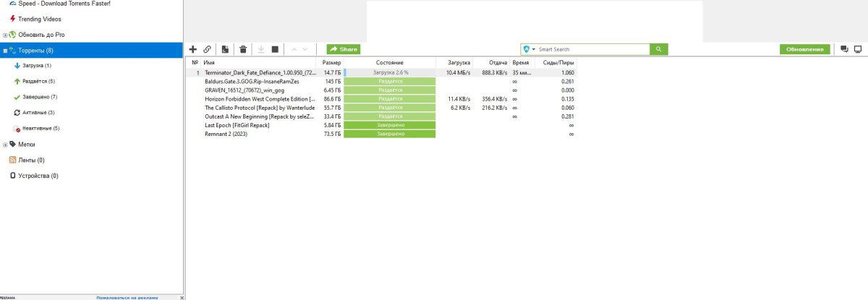The width and height of the screenshot is (868, 300).
Task: Collapse the Торренты (8) tree node
Action: [5, 51]
